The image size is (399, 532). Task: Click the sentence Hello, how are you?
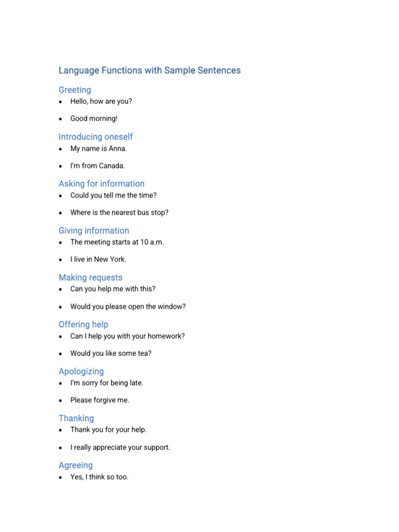(x=101, y=101)
